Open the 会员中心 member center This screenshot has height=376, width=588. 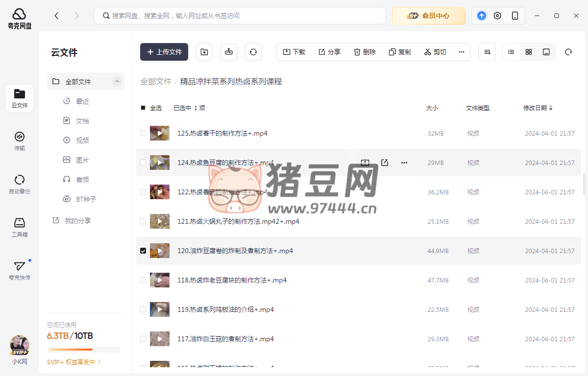pyautogui.click(x=429, y=16)
